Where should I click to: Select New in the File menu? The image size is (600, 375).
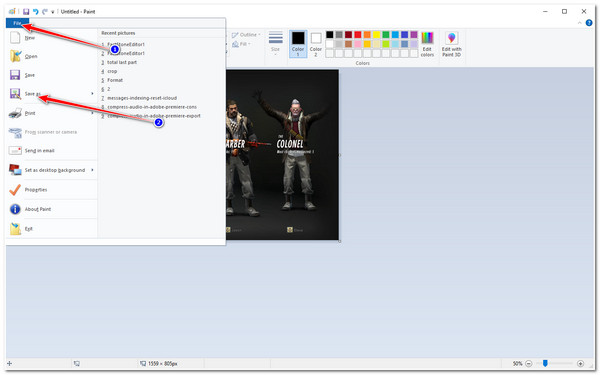(x=52, y=38)
